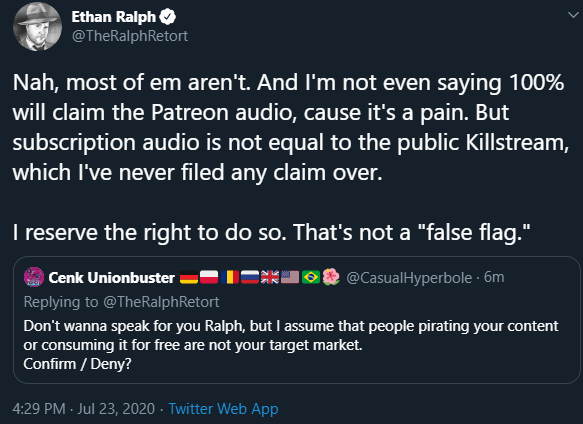583x424 pixels.
Task: Open the @TheRalphRetort handle under the name
Action: [x=130, y=36]
